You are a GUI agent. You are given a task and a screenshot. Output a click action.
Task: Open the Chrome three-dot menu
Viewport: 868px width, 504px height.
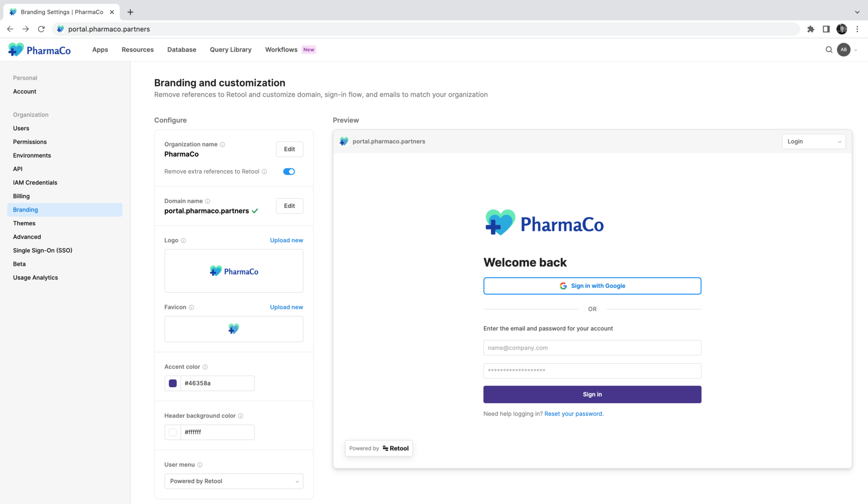pyautogui.click(x=857, y=29)
